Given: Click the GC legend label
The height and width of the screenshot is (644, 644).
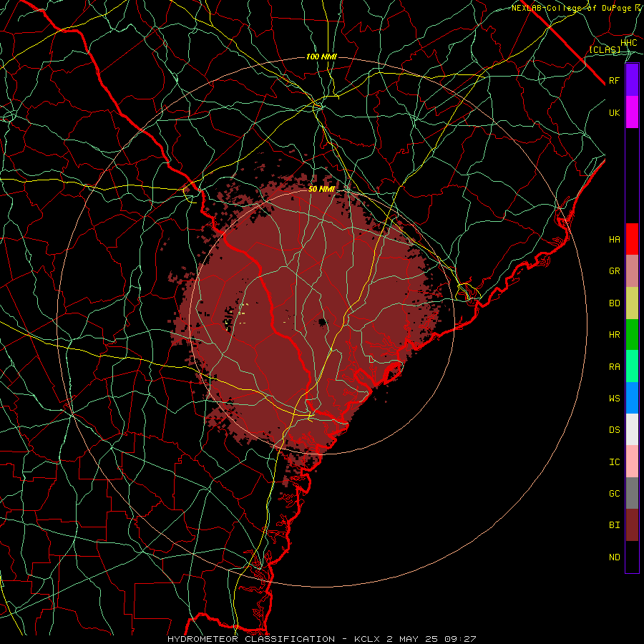Looking at the screenshot, I should [x=614, y=494].
